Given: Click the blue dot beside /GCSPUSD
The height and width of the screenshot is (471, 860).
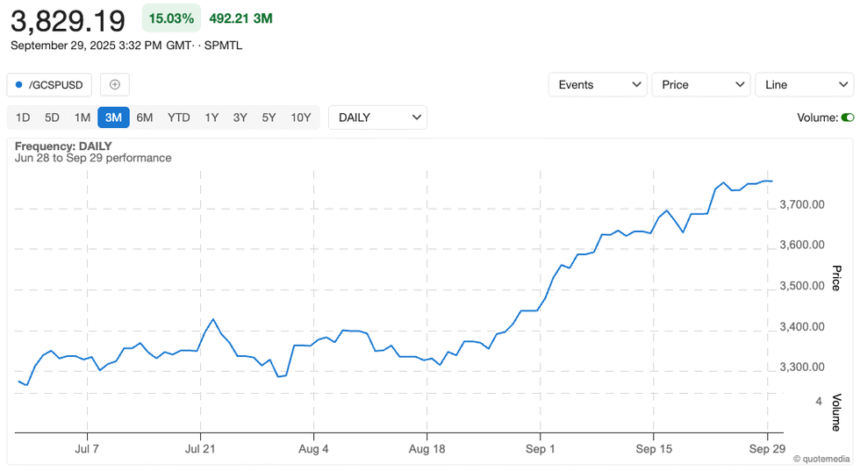Looking at the screenshot, I should 19,85.
